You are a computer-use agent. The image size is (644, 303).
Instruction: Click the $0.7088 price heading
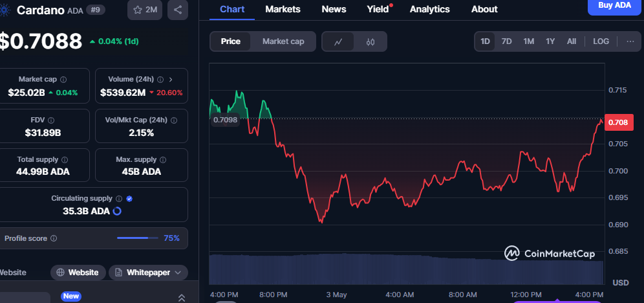[x=40, y=41]
